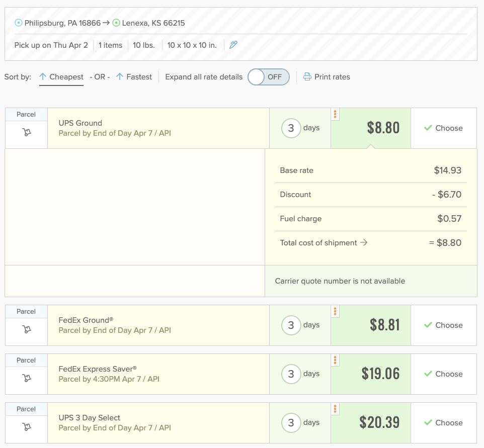Screen dimensions: 484x448
Task: Click the UPS 3 Day Select service name
Action: (x=89, y=418)
